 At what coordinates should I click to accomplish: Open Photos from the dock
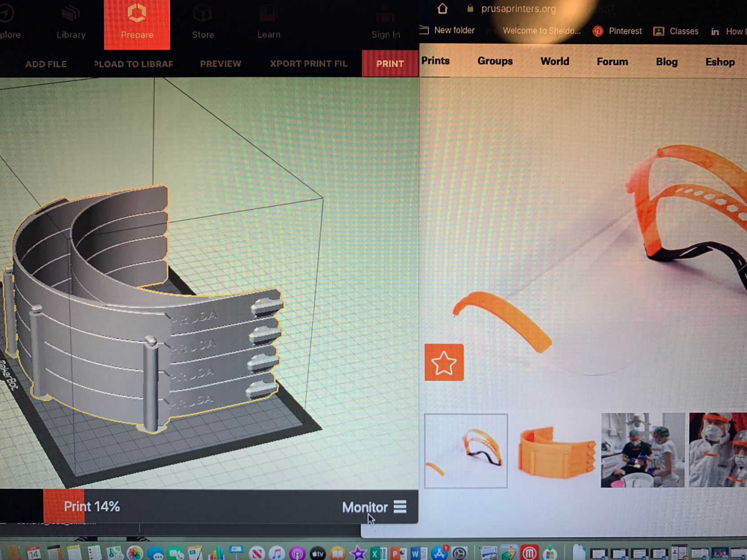click(135, 553)
